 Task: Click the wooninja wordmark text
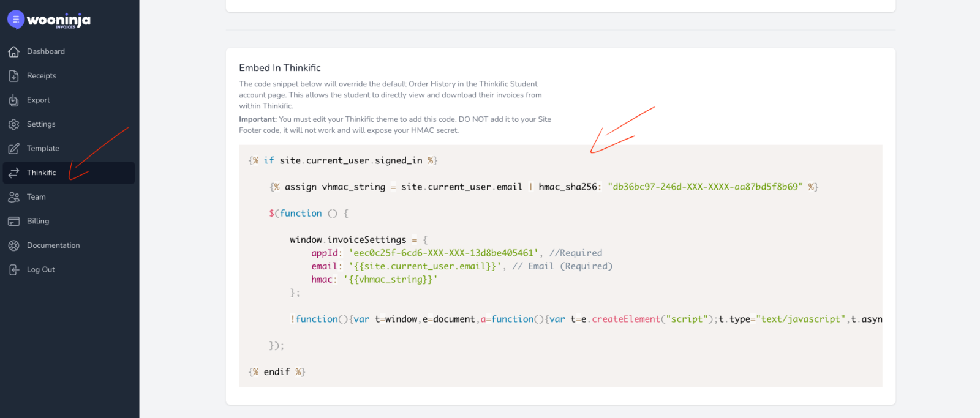[59, 20]
